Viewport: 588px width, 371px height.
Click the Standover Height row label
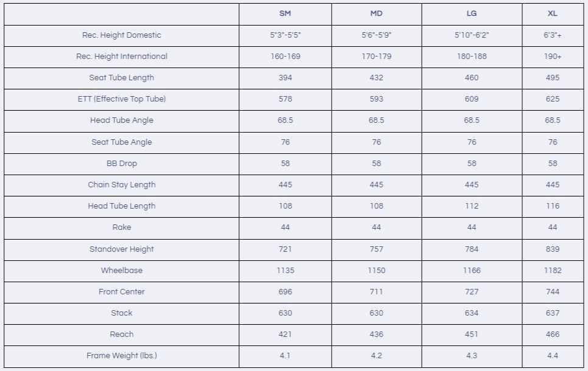pyautogui.click(x=122, y=249)
